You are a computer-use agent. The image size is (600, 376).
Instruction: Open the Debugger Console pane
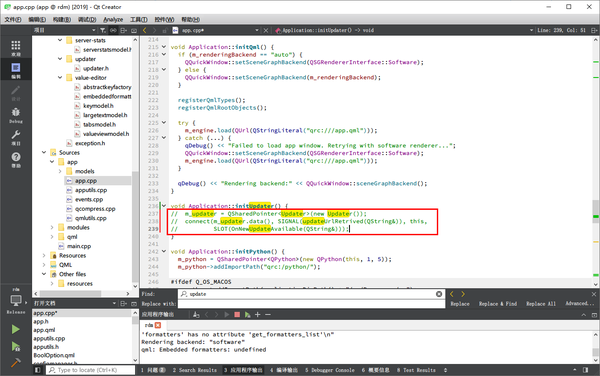(330, 370)
